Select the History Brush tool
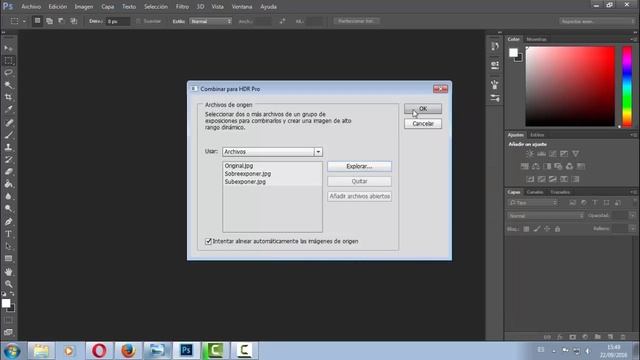The height and width of the screenshot is (360, 640). click(x=8, y=160)
